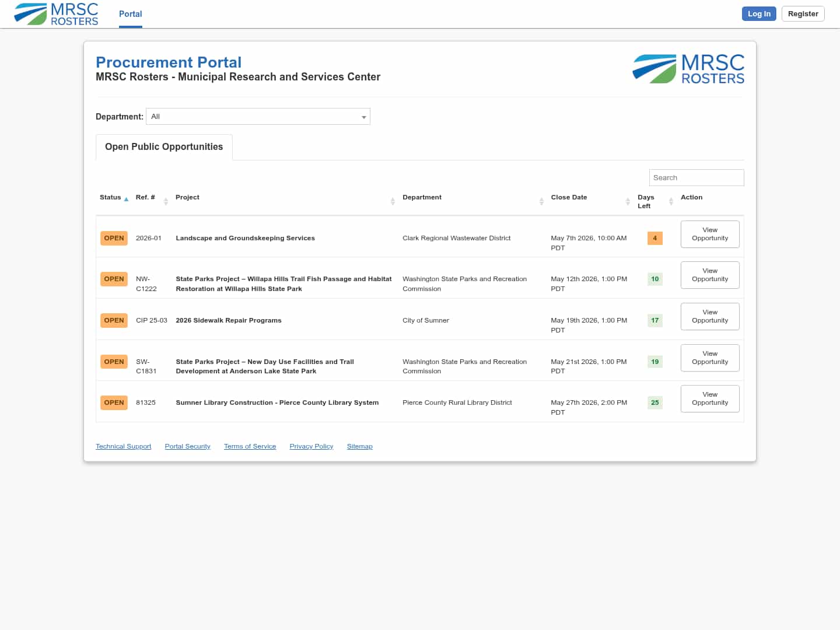
Task: Click Pierce County Rural Library District cell
Action: point(457,402)
